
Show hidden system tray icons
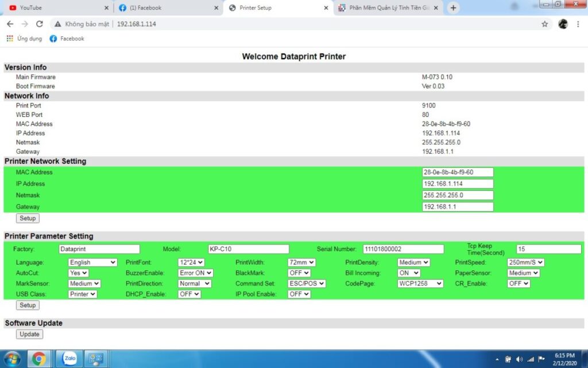point(497,359)
